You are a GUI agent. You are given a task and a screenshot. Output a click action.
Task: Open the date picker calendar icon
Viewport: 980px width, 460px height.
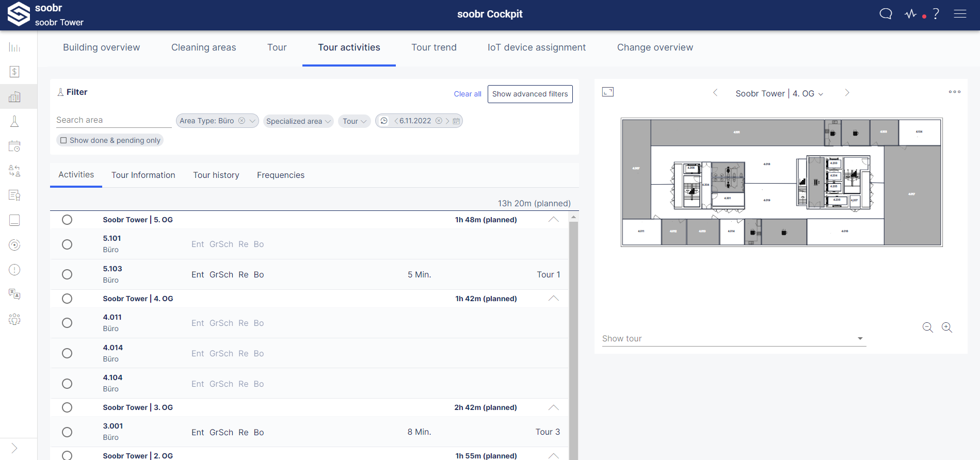(456, 121)
